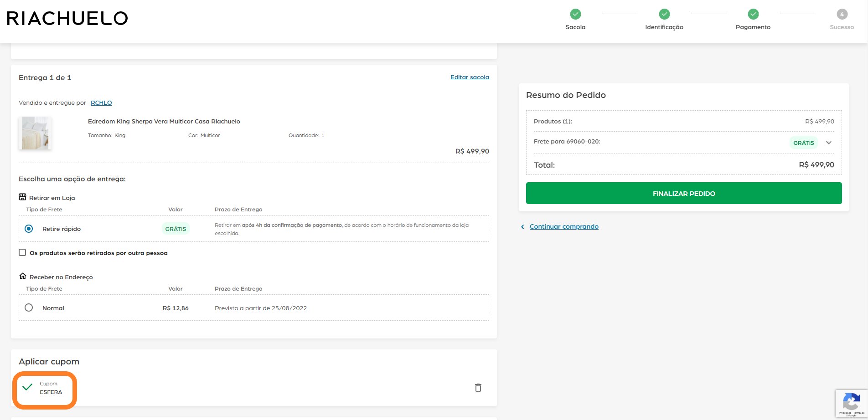The image size is (868, 420).
Task: Select the Normal delivery option
Action: click(x=29, y=307)
